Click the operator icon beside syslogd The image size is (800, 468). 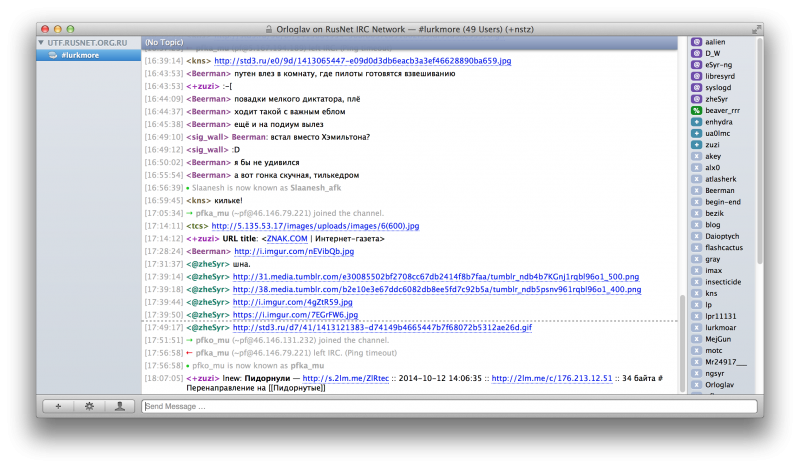pyautogui.click(x=696, y=87)
